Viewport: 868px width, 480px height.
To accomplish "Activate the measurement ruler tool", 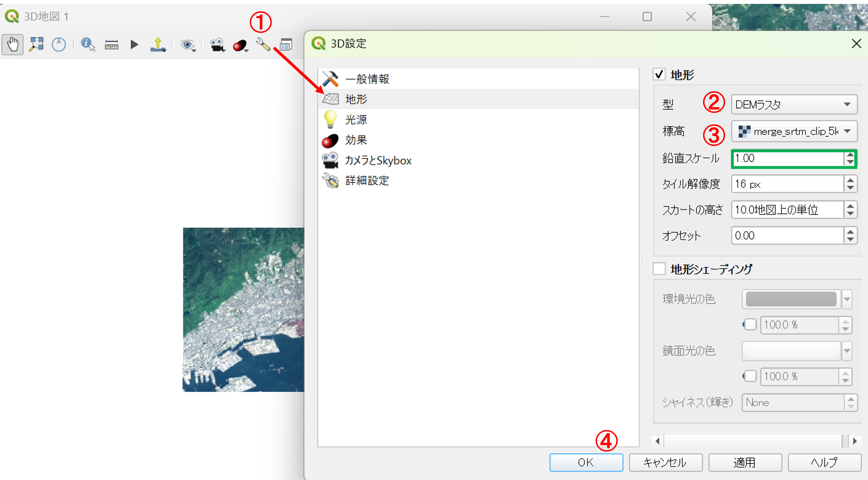I will [111, 44].
